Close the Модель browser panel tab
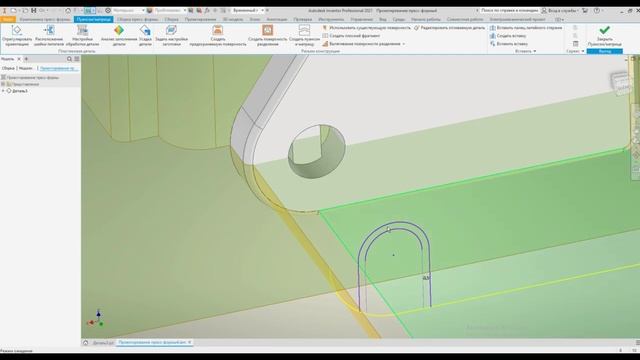640x360 pixels. point(19,59)
